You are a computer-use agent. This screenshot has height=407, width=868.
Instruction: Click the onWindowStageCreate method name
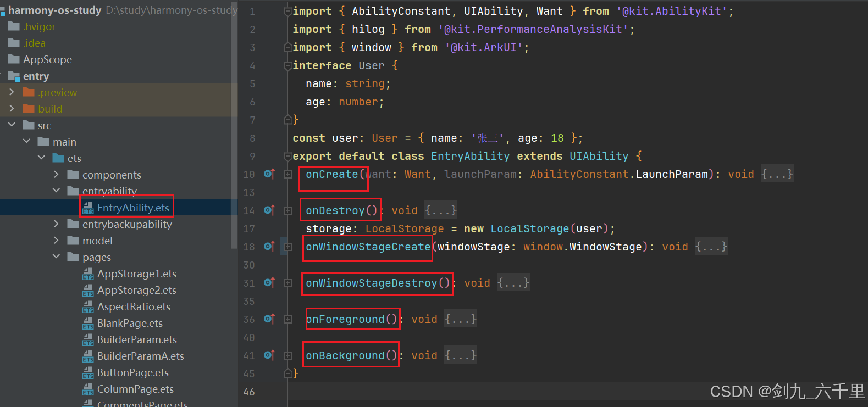pyautogui.click(x=368, y=247)
